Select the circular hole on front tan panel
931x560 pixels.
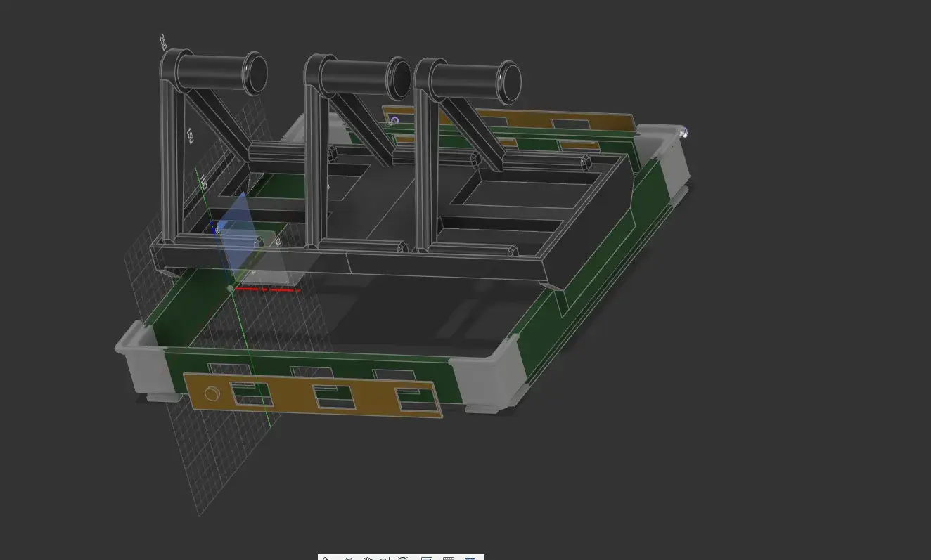point(212,393)
